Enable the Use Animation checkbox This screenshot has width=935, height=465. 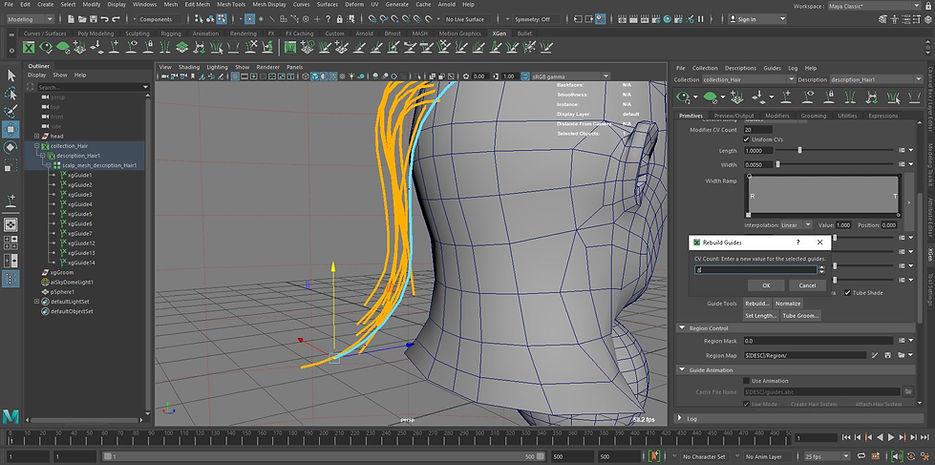pos(747,381)
